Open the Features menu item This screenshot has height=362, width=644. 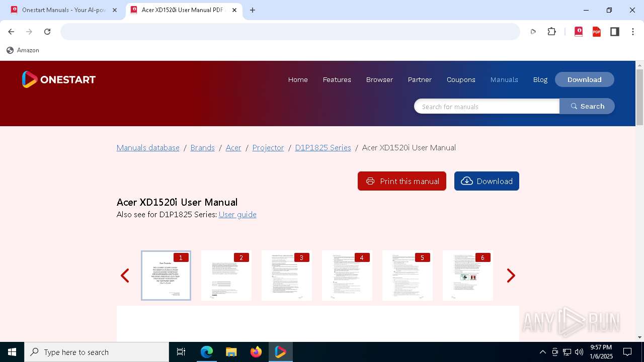click(337, 79)
